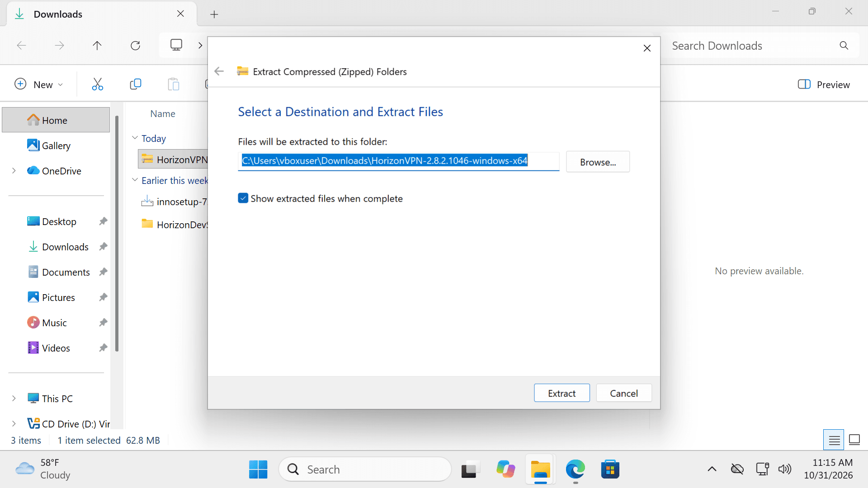Viewport: 868px width, 488px height.
Task: Click the Copy icon in toolbar
Action: coord(135,84)
